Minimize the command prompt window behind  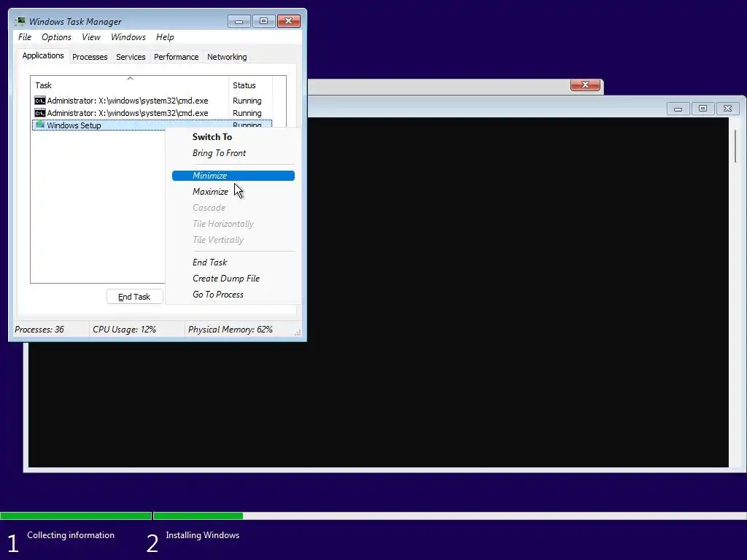pyautogui.click(x=678, y=109)
